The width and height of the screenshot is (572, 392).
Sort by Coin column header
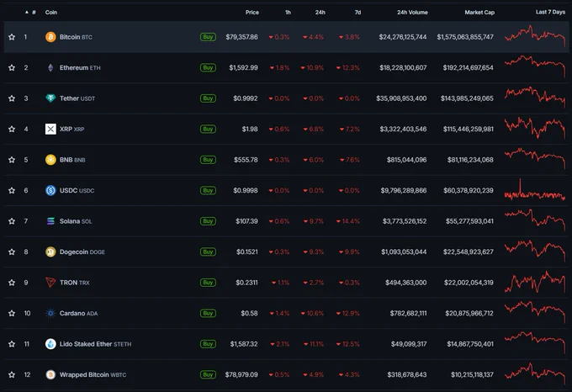tap(51, 13)
